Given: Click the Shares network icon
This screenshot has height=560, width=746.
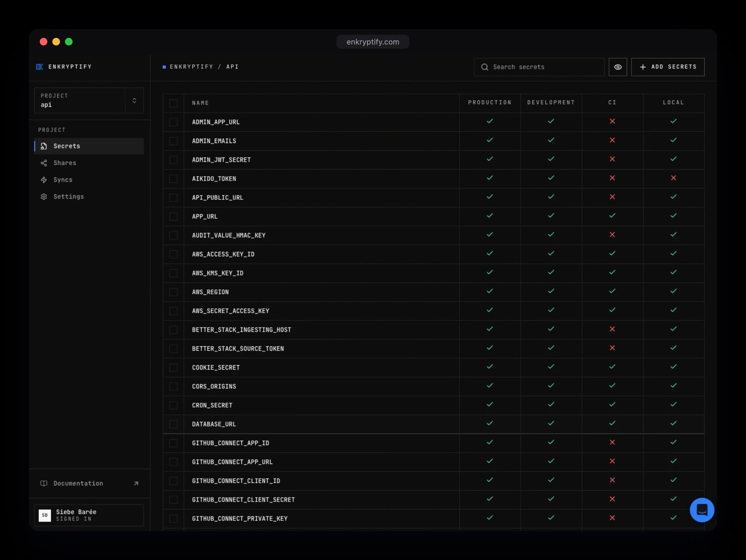Looking at the screenshot, I should click(44, 163).
